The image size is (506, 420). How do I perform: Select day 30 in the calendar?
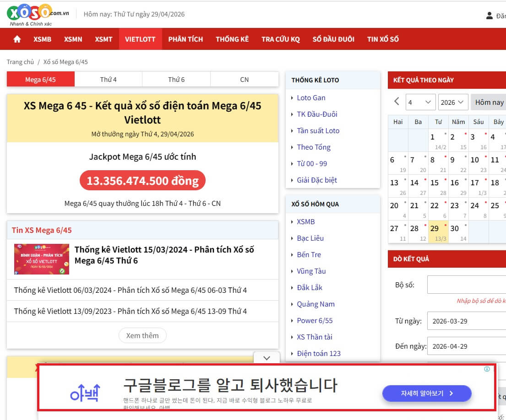tap(458, 232)
